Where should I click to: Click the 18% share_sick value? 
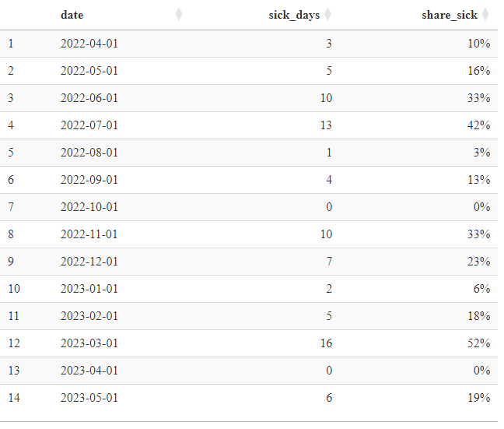pos(479,316)
